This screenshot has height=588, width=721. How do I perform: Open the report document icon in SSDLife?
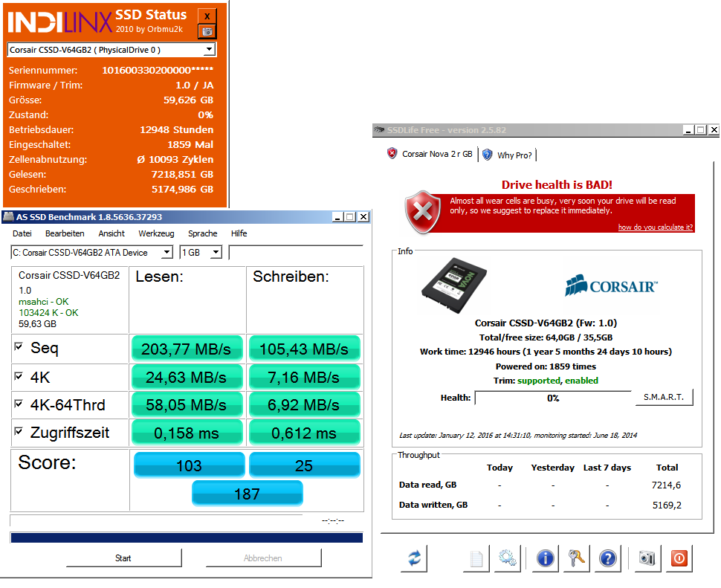[x=476, y=558]
